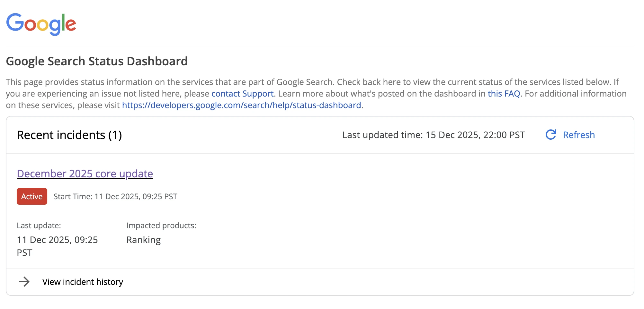Click the Impacted products heading
Image resolution: width=644 pixels, height=309 pixels.
click(x=161, y=226)
